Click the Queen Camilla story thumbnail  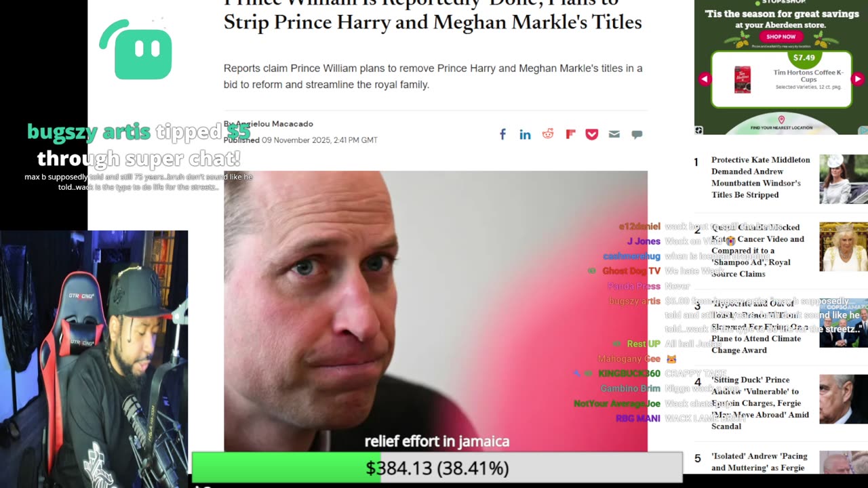point(844,247)
